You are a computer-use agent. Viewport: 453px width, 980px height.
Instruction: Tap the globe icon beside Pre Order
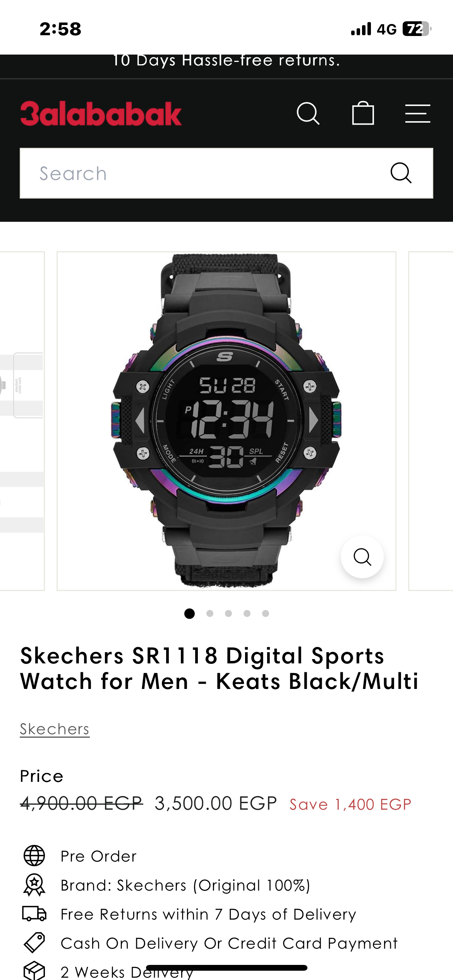click(34, 856)
